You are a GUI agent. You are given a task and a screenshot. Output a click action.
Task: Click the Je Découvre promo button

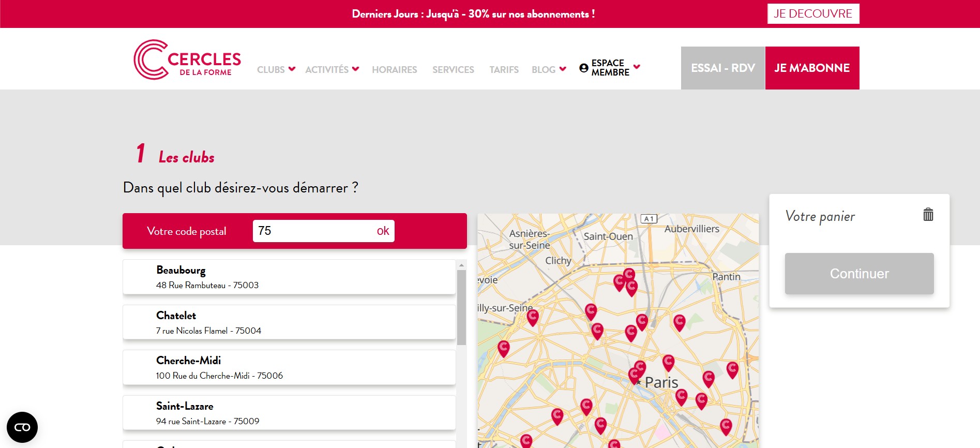(x=813, y=13)
